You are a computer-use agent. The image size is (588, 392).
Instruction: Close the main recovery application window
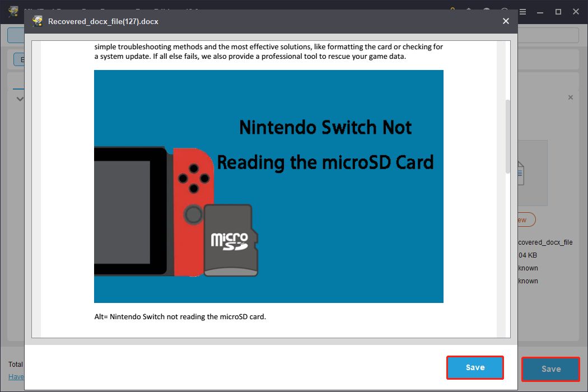576,12
